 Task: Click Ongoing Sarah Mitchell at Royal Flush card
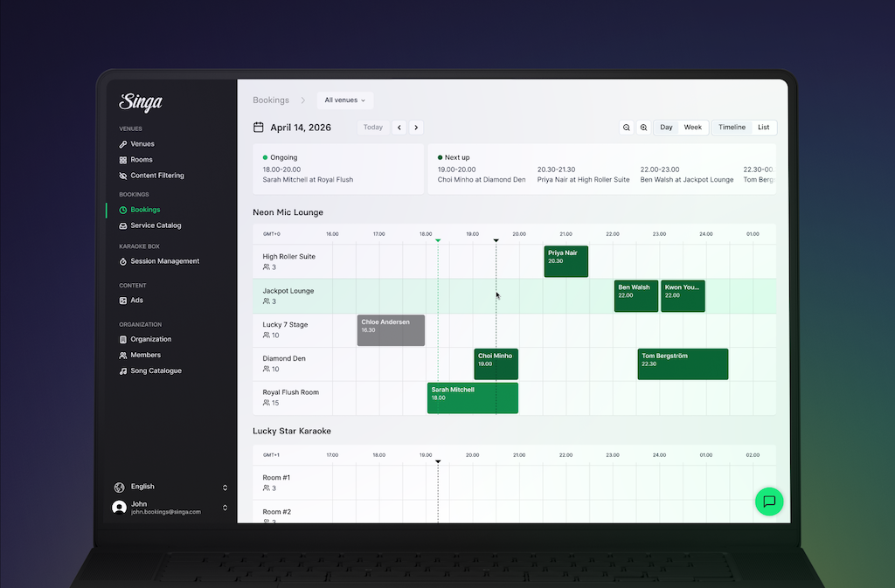coord(338,169)
